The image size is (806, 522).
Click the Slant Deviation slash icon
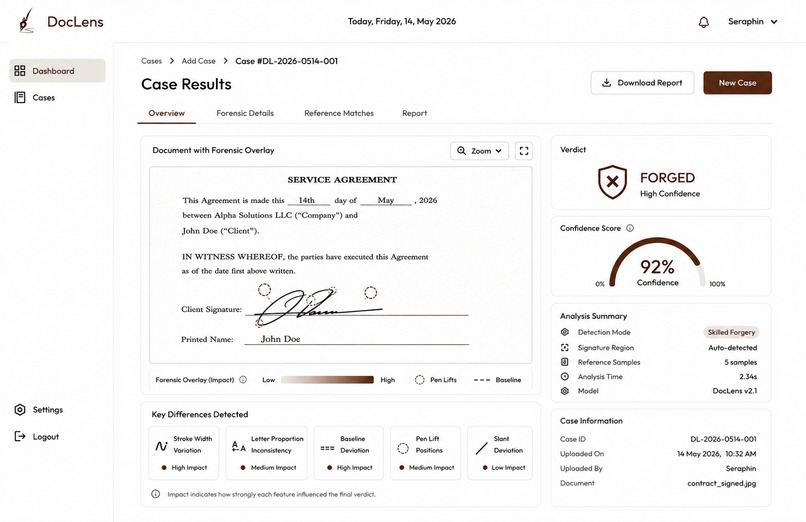[482, 448]
